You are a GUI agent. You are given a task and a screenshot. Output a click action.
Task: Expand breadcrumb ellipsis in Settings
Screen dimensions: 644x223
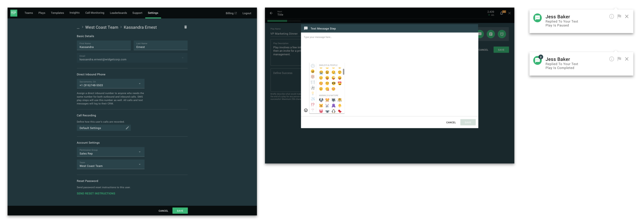coord(78,28)
